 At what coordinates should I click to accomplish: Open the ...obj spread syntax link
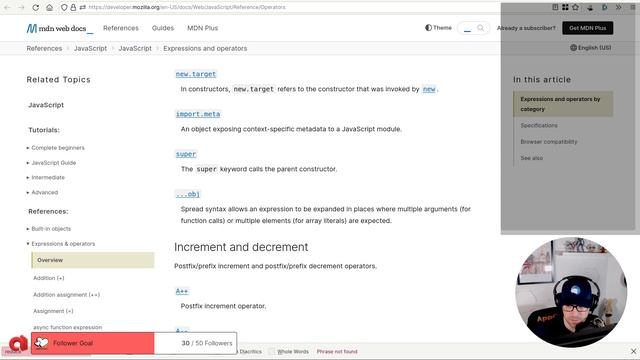[x=188, y=194]
